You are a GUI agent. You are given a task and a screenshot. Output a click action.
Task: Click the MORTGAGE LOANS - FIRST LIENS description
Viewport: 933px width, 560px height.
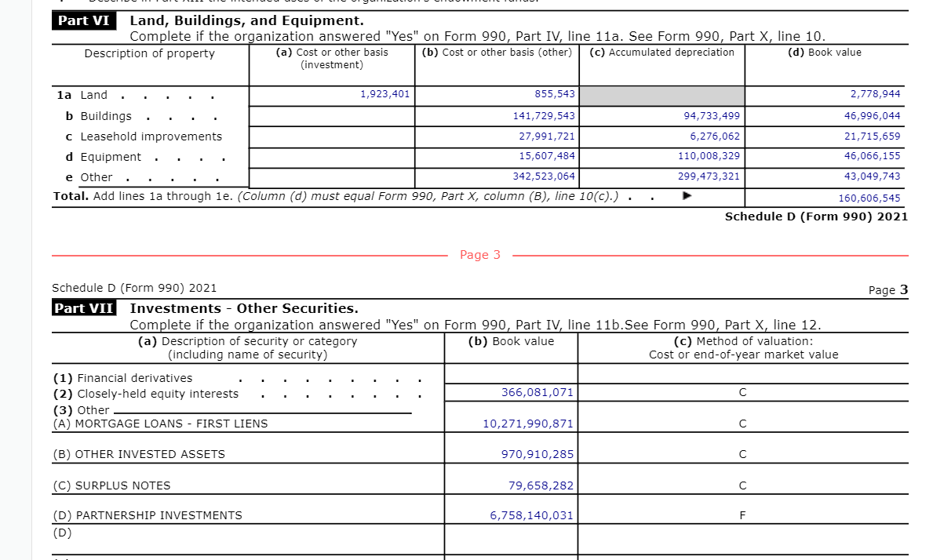click(x=160, y=424)
